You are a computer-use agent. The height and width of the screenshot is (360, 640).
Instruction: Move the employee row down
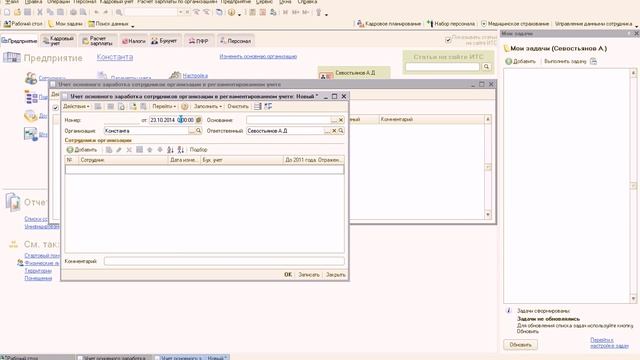(160, 150)
